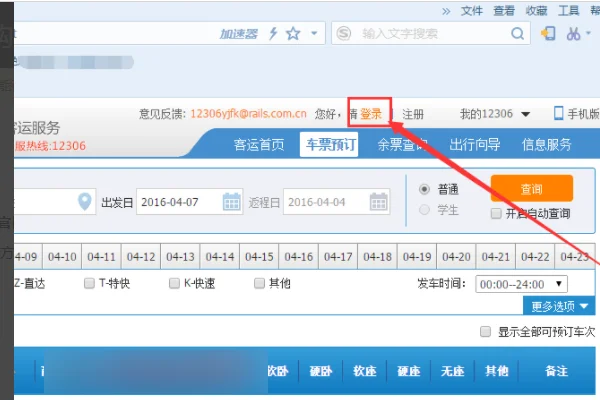The width and height of the screenshot is (600, 400).
Task: Click the 其他 column header in table
Action: point(496,371)
